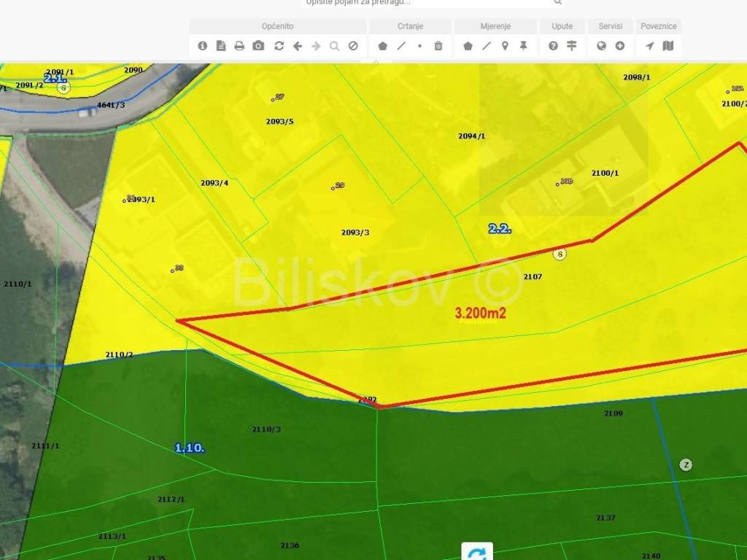This screenshot has width=747, height=560.
Task: Click the info icon in Općenito group
Action: pos(203,46)
